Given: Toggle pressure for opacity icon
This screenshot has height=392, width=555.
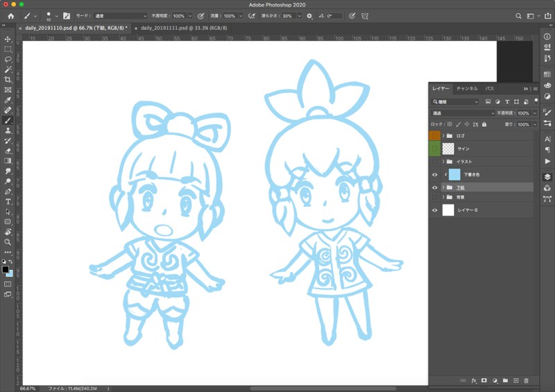Looking at the screenshot, I should pos(200,16).
